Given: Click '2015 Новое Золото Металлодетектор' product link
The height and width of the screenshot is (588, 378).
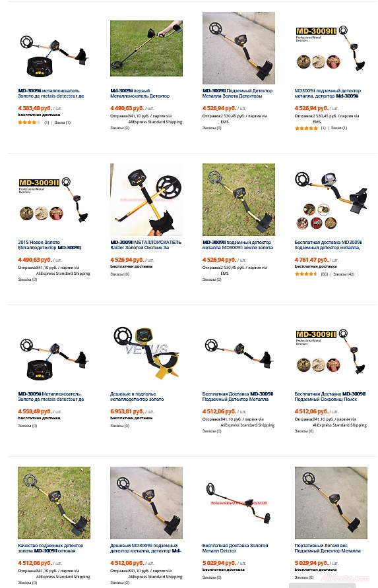Looking at the screenshot, I should click(49, 245).
